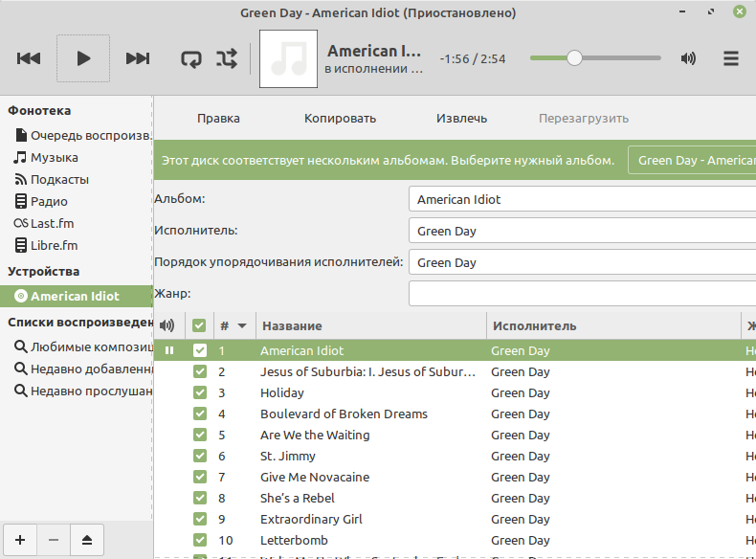Click the elapsed time indicator -1:56 / 2:54
The height and width of the screenshot is (559, 756).
pyautogui.click(x=473, y=58)
